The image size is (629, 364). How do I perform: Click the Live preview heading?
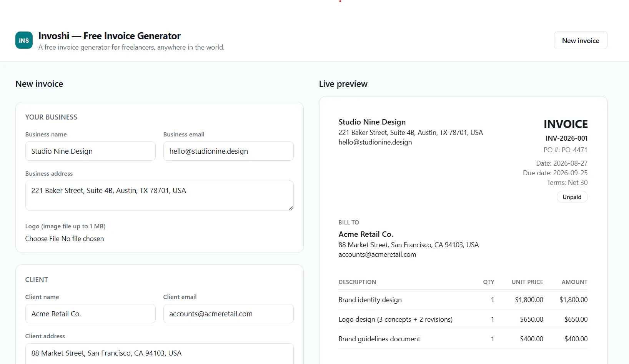pos(343,84)
